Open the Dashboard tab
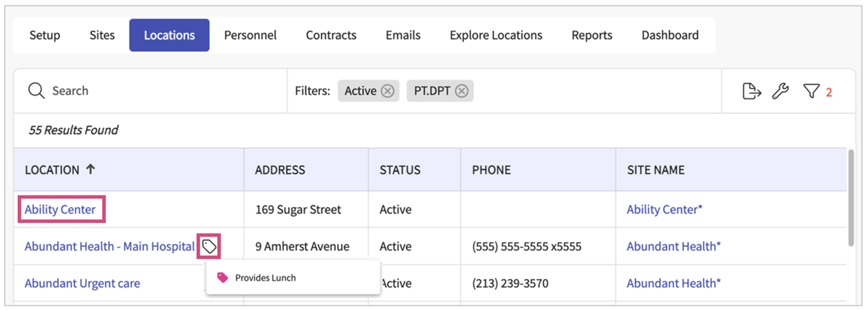 [x=670, y=35]
